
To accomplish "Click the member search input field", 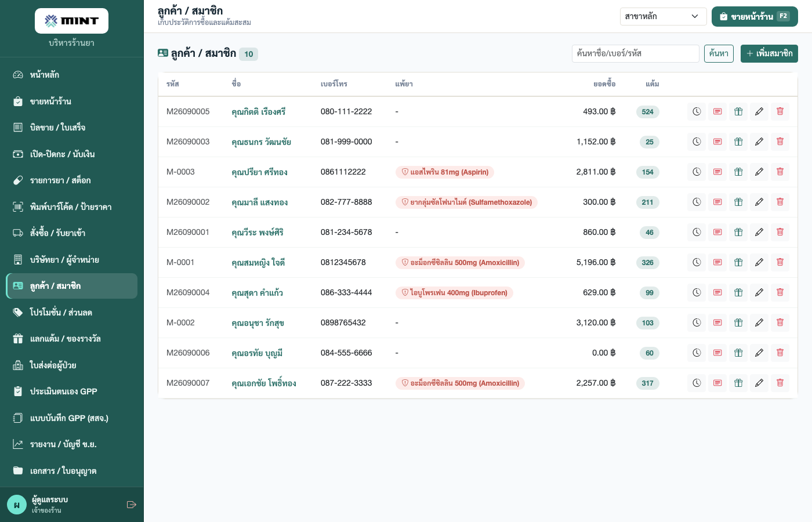I will coord(636,53).
